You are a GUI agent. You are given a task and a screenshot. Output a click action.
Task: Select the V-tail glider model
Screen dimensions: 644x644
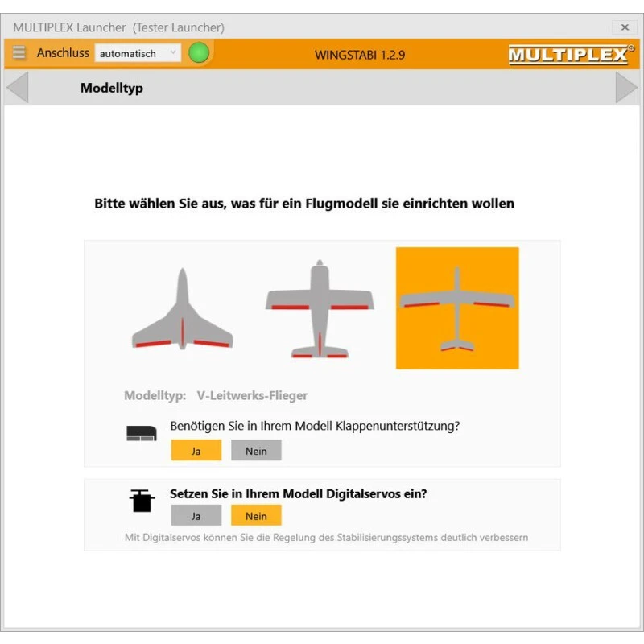pos(457,308)
